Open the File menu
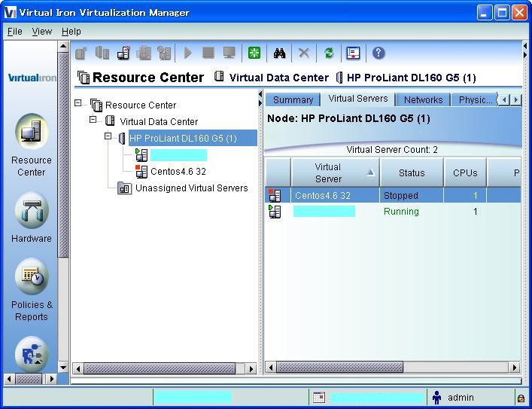This screenshot has height=409, width=532. [x=15, y=32]
